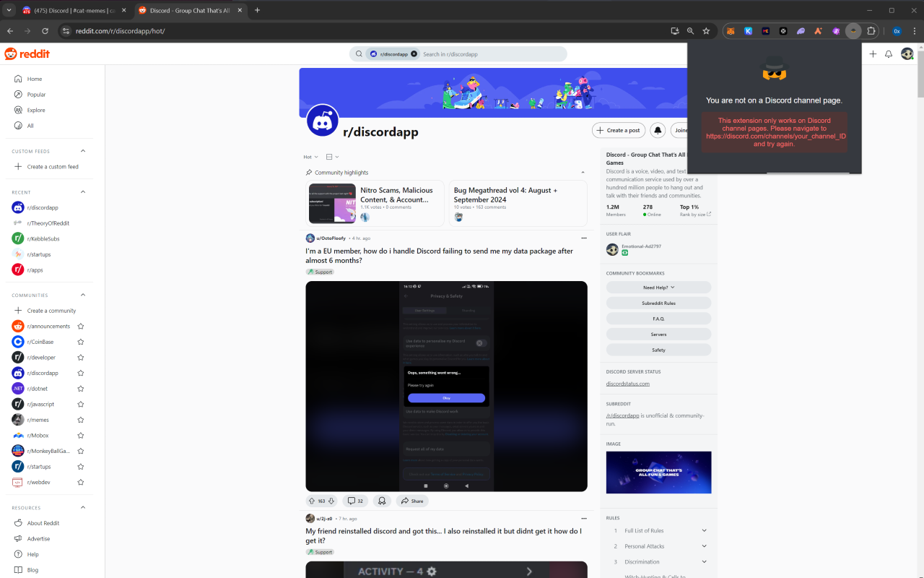Favorite r/dotnet with star
The height and width of the screenshot is (578, 924).
pos(81,389)
